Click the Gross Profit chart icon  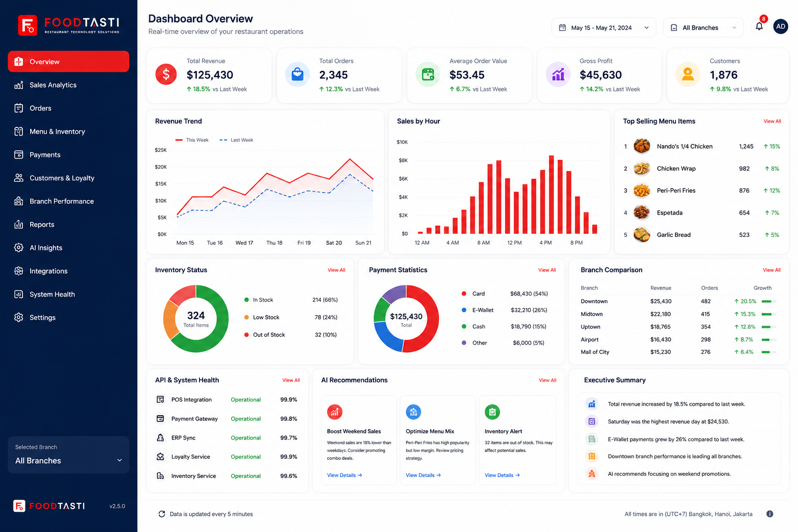tap(558, 74)
